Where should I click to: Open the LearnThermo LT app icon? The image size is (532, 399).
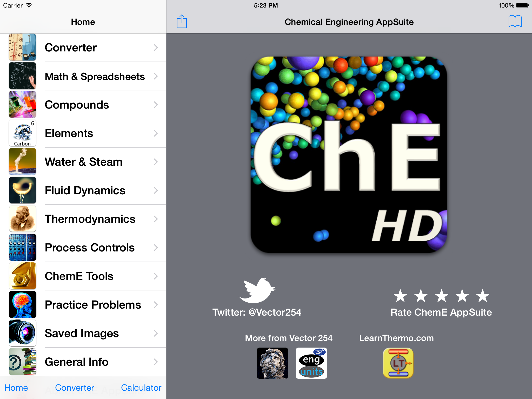point(398,363)
